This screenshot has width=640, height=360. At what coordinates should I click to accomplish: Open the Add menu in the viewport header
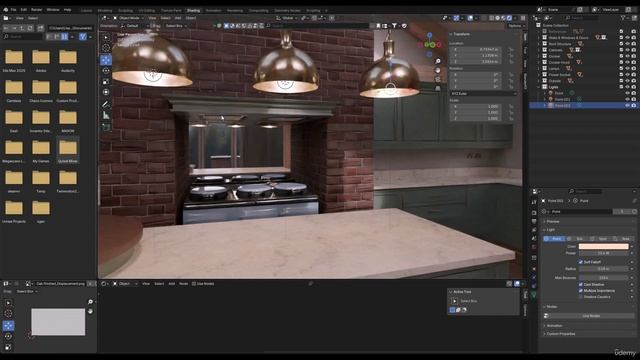[178, 18]
